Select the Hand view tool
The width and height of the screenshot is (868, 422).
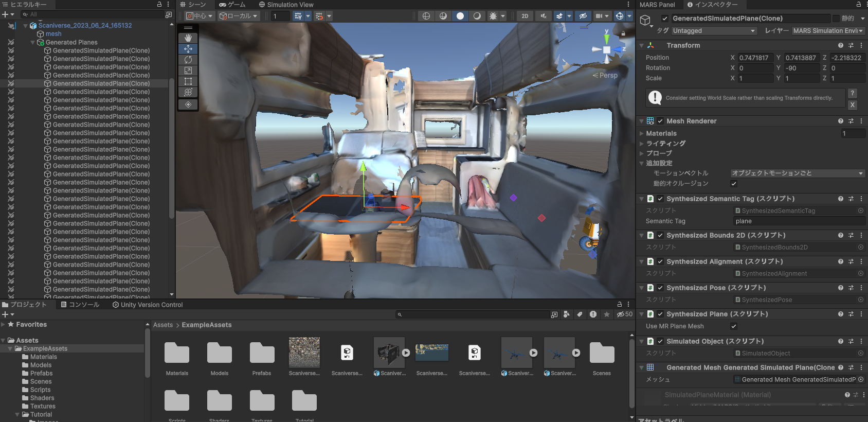pyautogui.click(x=188, y=38)
